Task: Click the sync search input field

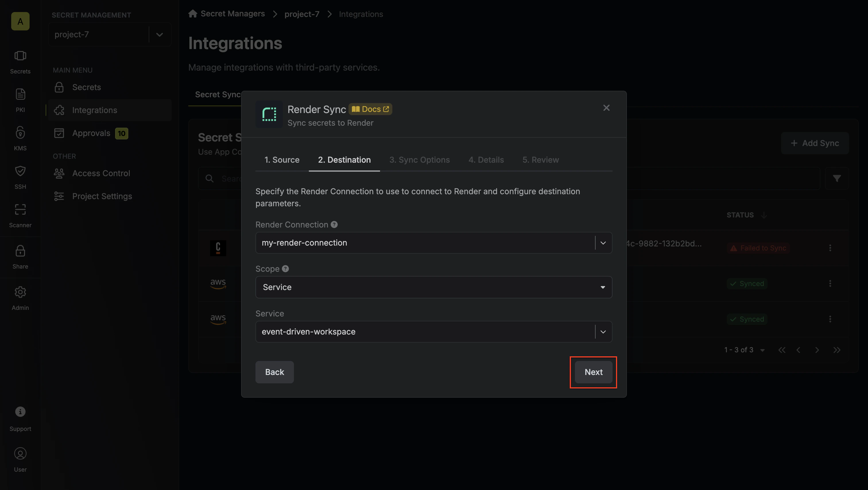Action: [x=509, y=178]
